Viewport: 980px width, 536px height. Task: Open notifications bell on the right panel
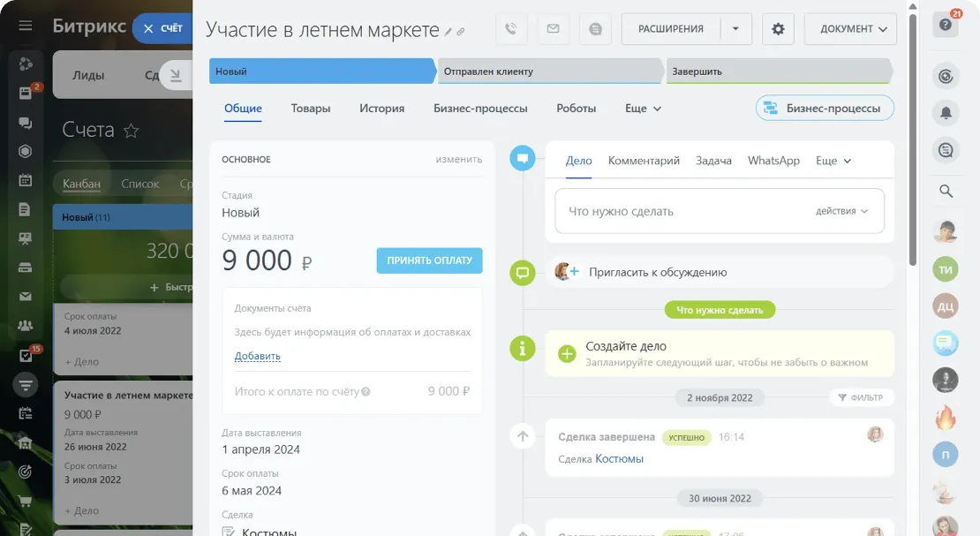click(x=946, y=113)
